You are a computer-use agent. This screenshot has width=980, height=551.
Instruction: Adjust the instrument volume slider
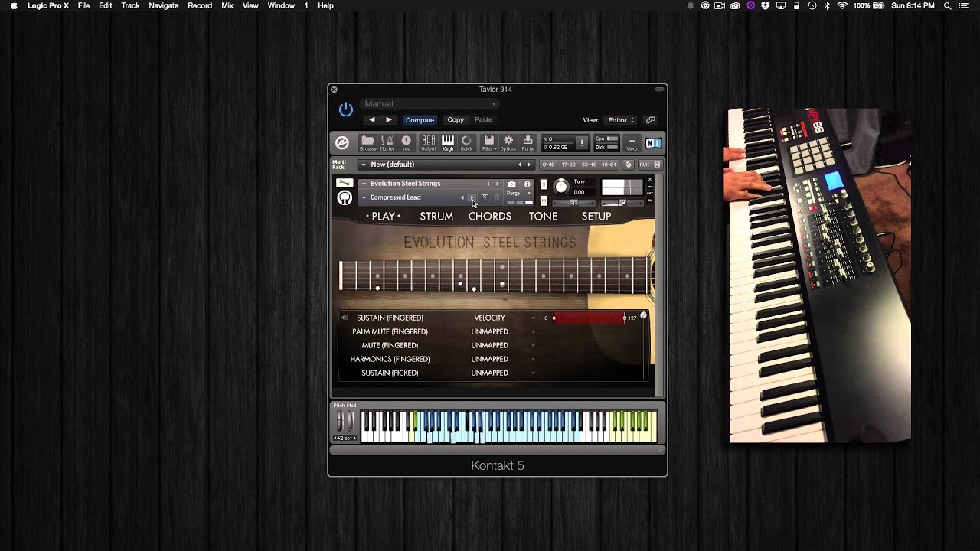[x=622, y=203]
